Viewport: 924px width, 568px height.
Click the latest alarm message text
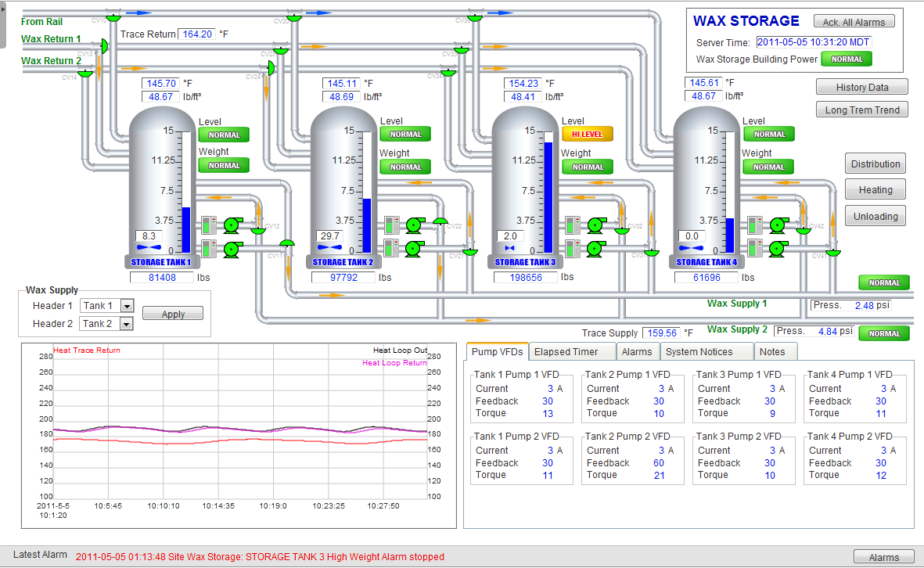[260, 557]
